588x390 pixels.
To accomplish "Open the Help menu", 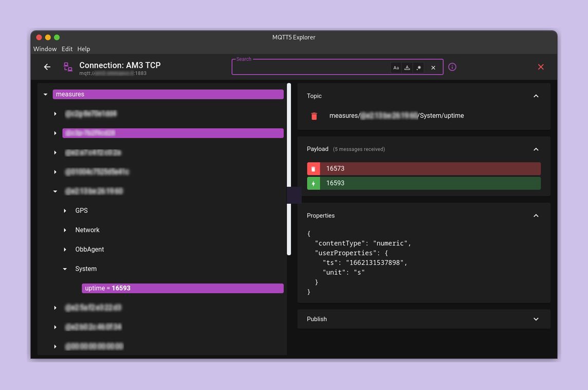I will point(84,49).
